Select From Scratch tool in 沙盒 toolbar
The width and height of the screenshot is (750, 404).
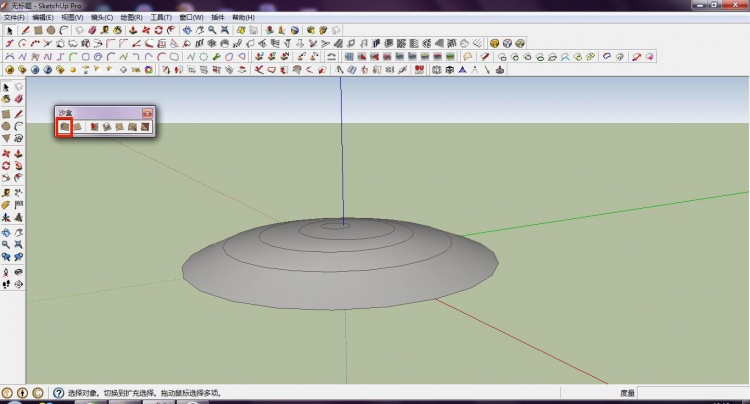tap(77, 127)
